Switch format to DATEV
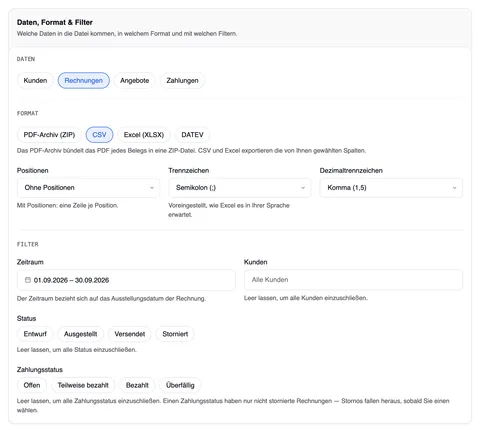The width and height of the screenshot is (480, 432). pyautogui.click(x=192, y=135)
